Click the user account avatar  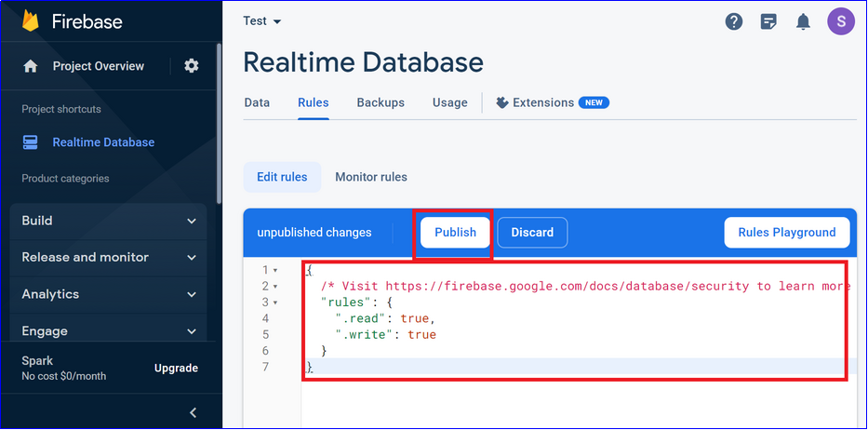[840, 21]
